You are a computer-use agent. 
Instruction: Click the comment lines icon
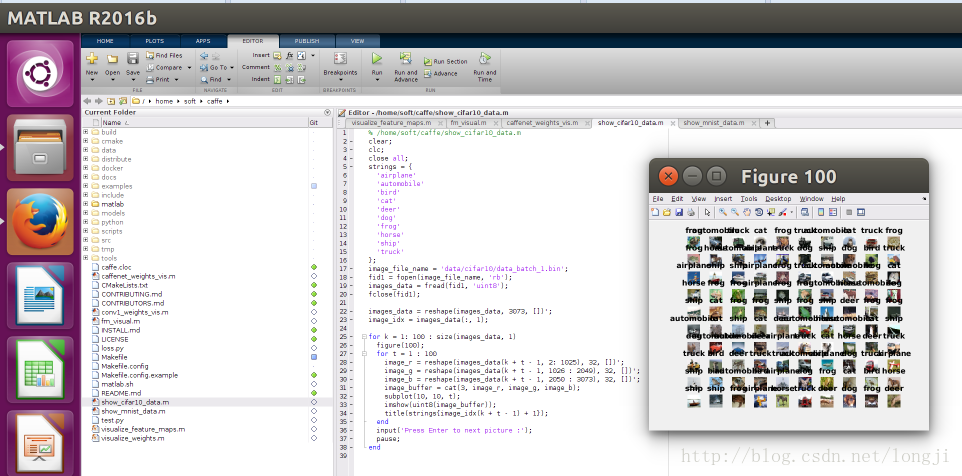coord(277,67)
